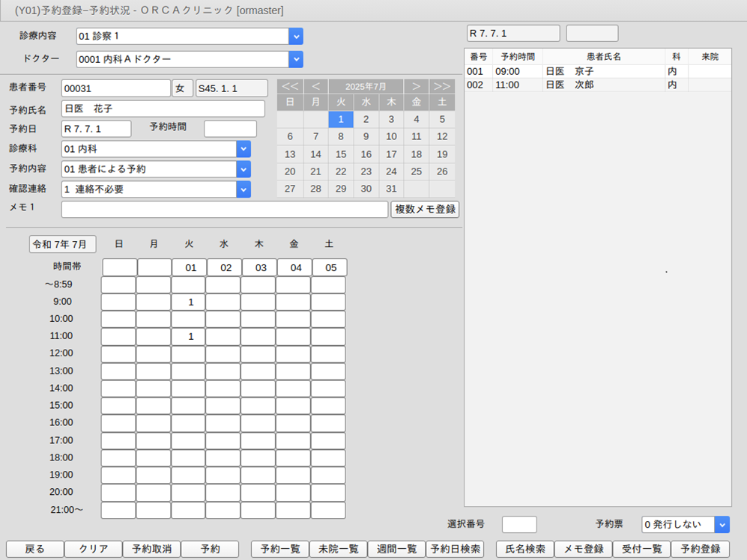The image size is (747, 560).
Task: Click the メモ1 text field
Action: (225, 210)
